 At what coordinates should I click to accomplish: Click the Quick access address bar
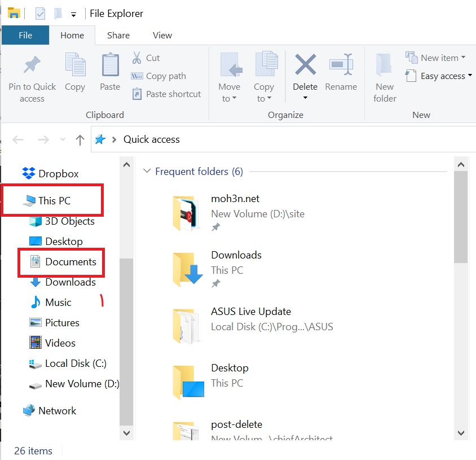[x=282, y=139]
